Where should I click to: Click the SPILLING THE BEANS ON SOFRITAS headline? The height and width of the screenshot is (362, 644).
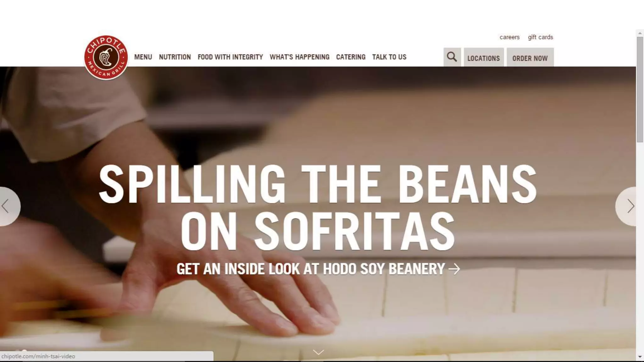[x=318, y=207]
